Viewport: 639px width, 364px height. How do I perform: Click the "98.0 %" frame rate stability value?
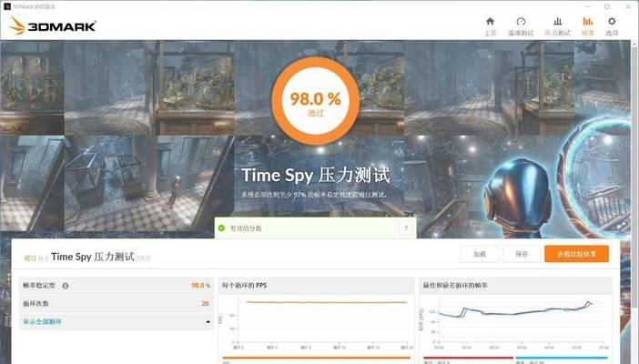[201, 286]
